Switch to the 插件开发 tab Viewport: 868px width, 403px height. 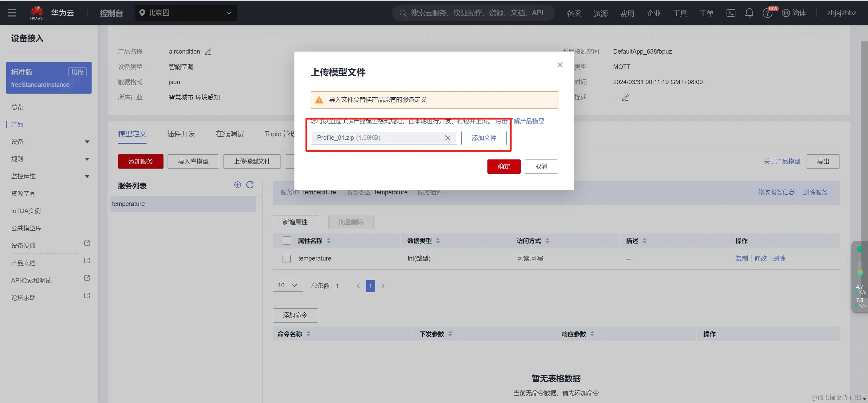coord(181,134)
